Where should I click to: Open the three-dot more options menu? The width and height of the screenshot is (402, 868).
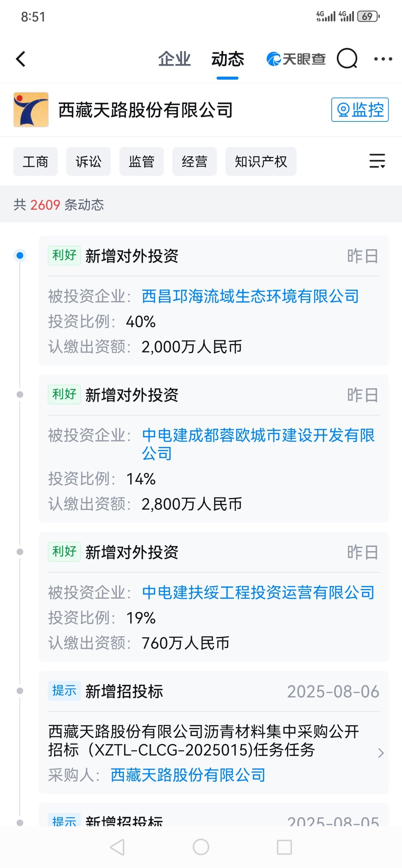(383, 59)
